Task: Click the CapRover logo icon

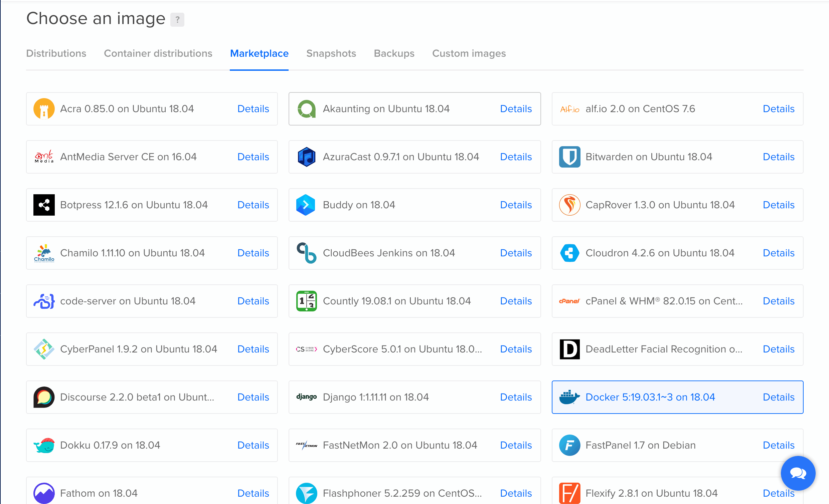Action: point(569,205)
